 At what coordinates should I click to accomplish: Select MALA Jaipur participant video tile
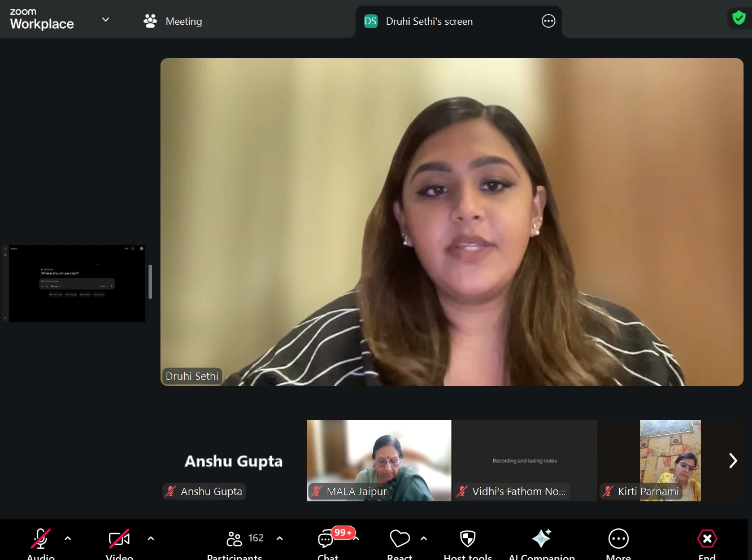tap(379, 460)
